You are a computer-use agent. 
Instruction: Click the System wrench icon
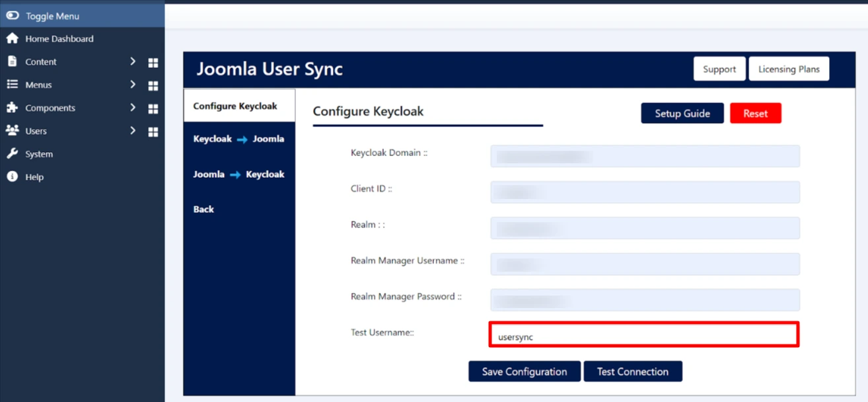tap(12, 154)
